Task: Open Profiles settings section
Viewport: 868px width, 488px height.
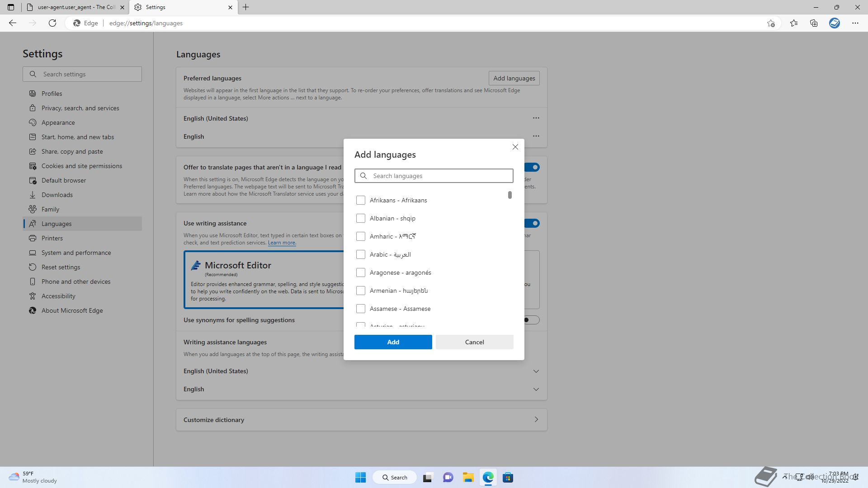Action: point(82,94)
